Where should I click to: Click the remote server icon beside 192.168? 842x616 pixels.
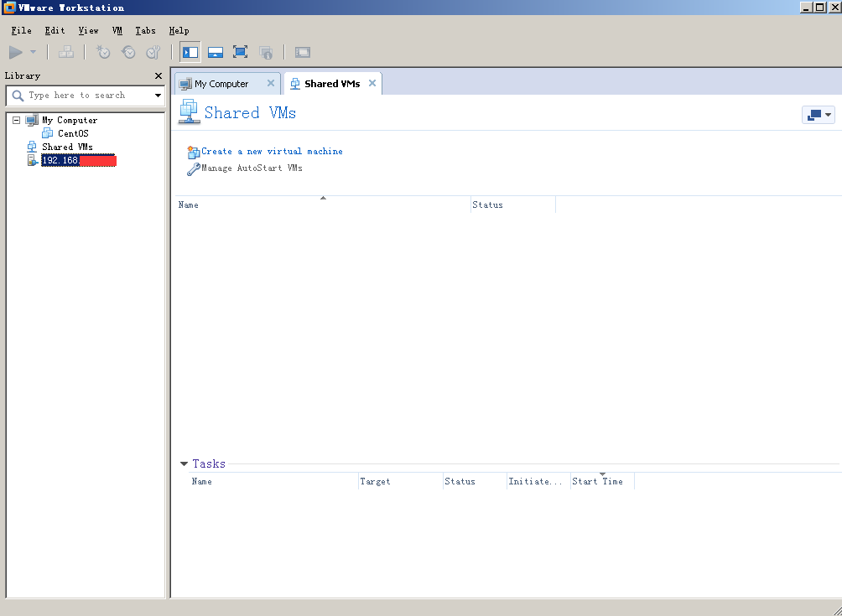click(32, 160)
